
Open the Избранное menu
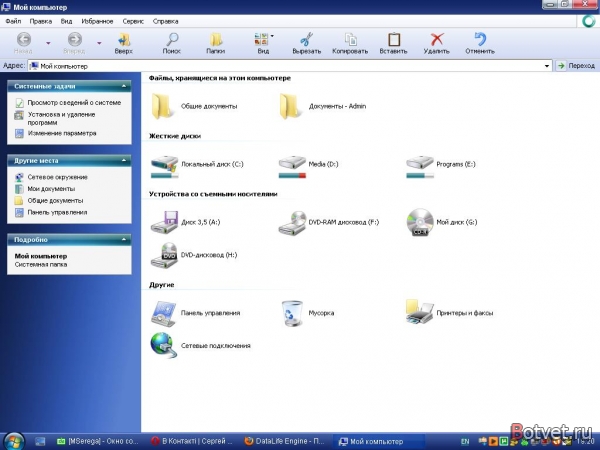(97, 21)
